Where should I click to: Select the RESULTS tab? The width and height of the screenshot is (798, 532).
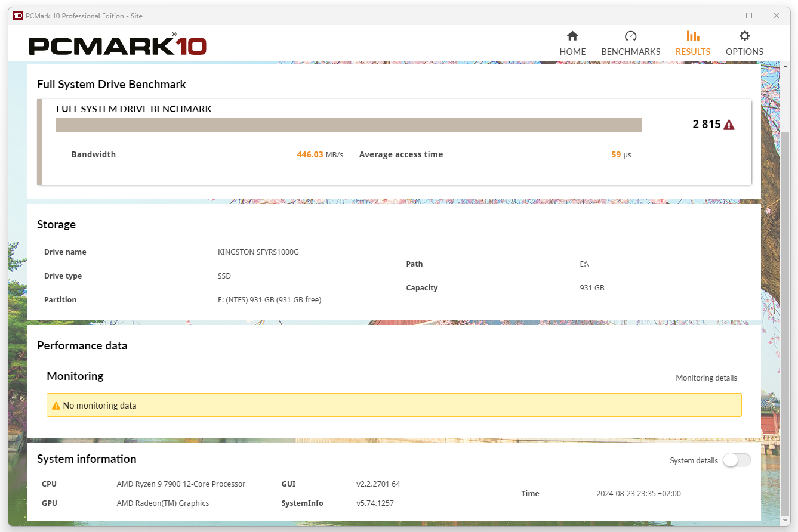coord(692,43)
